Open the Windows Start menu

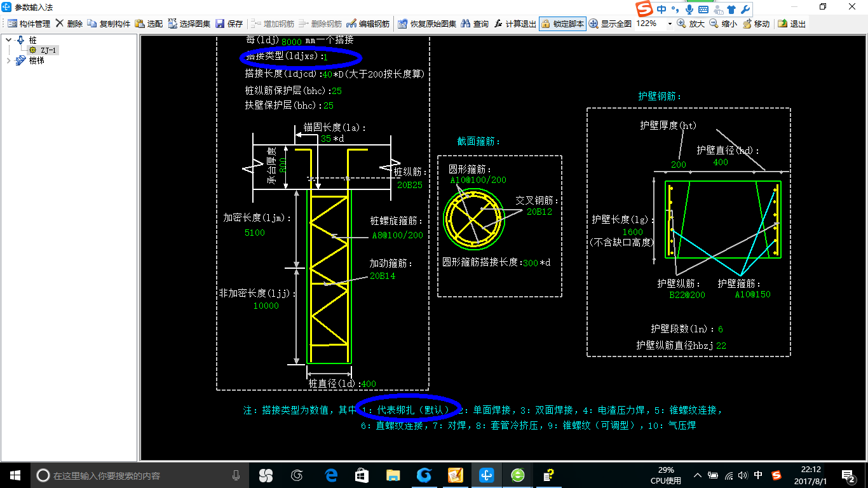(15, 475)
